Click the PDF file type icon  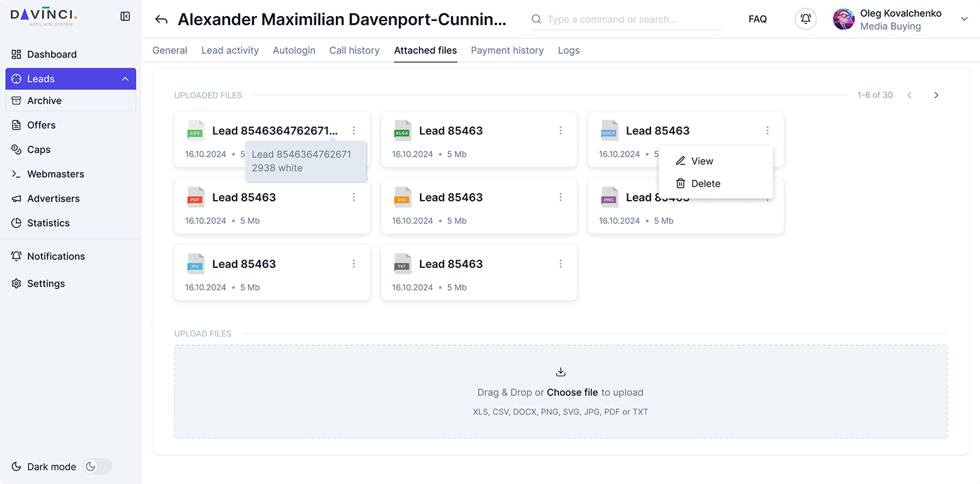tap(195, 198)
